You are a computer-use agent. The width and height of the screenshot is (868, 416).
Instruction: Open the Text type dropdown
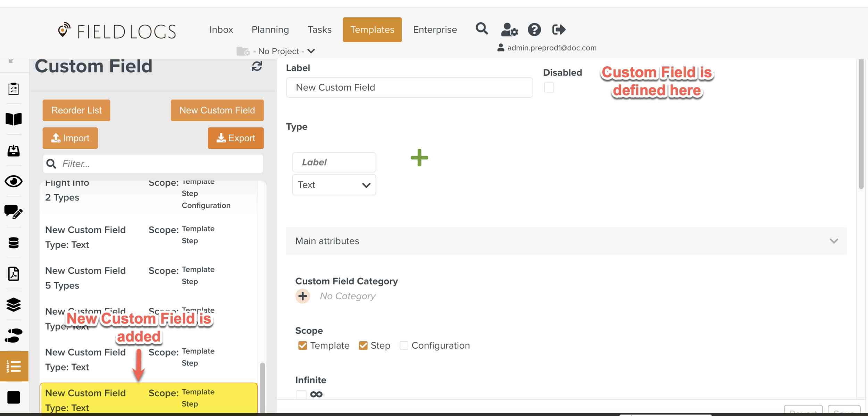(334, 185)
